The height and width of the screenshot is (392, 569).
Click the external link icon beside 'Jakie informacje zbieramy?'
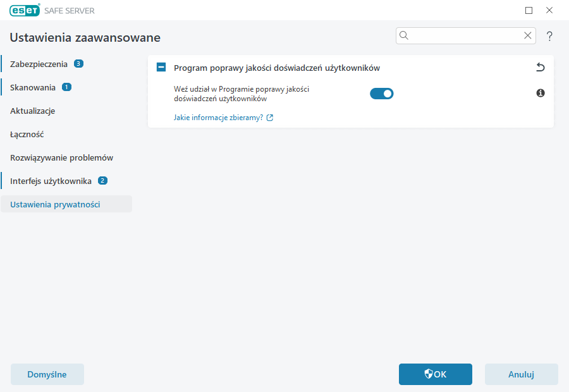tap(270, 117)
